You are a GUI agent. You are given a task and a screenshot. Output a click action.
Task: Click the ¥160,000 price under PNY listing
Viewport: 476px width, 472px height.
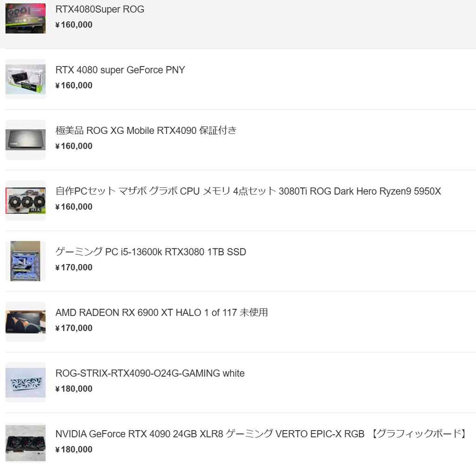(74, 86)
